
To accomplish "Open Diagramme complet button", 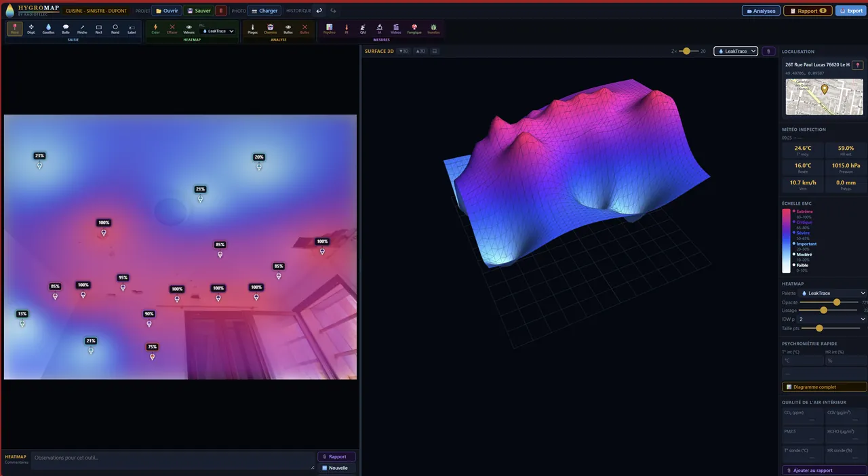I will [x=824, y=387].
